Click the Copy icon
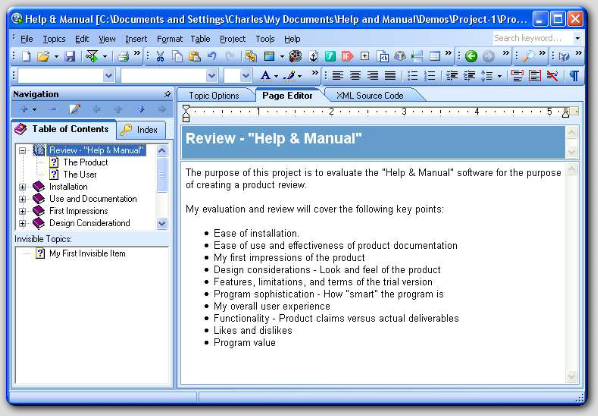The height and width of the screenshot is (416, 598). (177, 56)
